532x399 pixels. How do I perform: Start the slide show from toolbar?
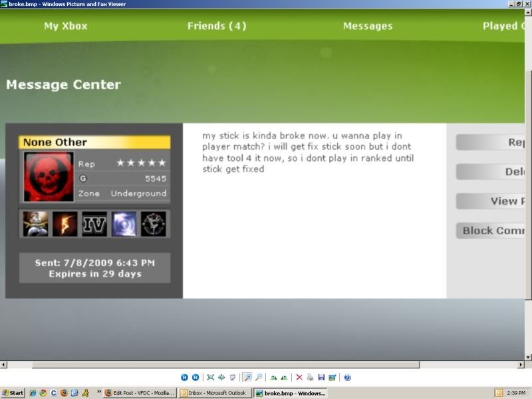click(x=233, y=377)
